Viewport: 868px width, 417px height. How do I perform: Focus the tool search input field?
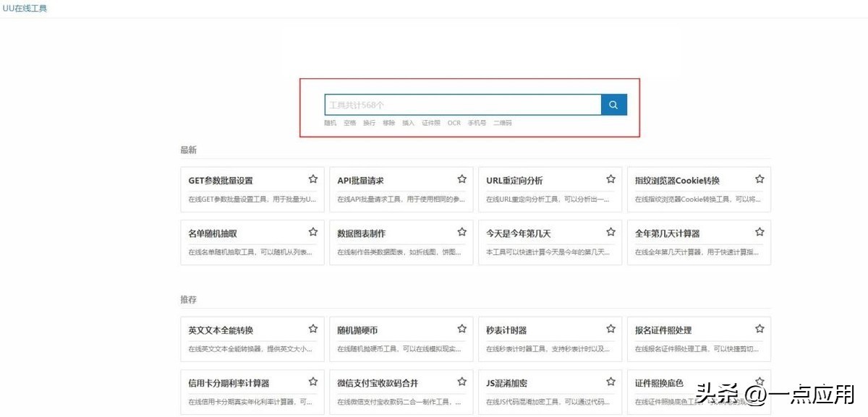click(462, 105)
